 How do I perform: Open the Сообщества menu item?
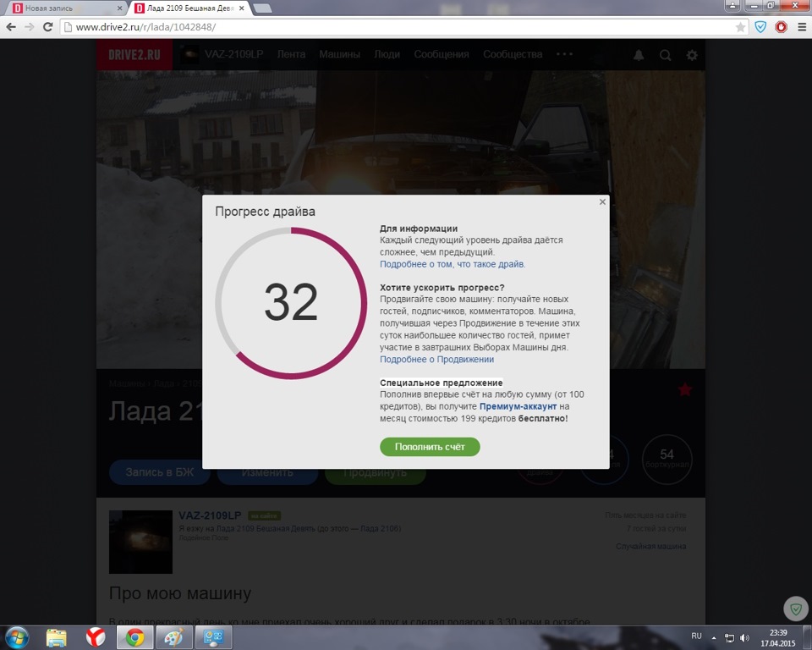click(x=513, y=54)
